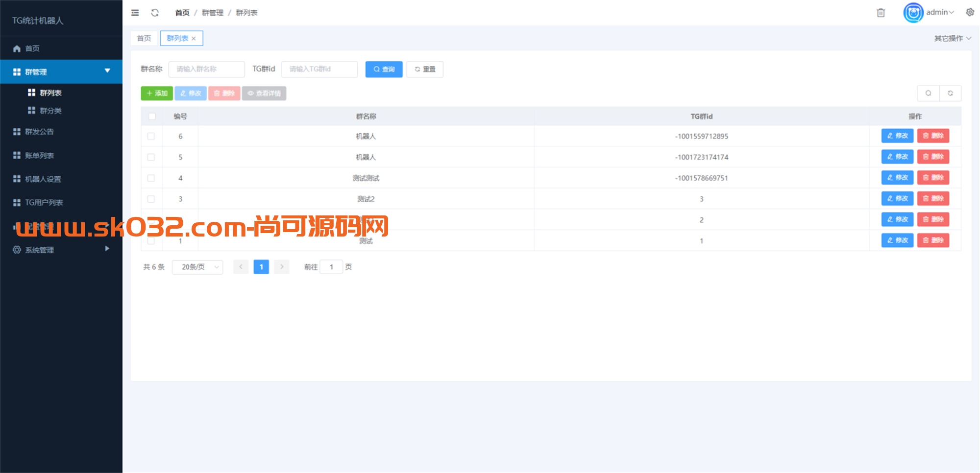Open 群列表 in sidebar

(61, 93)
